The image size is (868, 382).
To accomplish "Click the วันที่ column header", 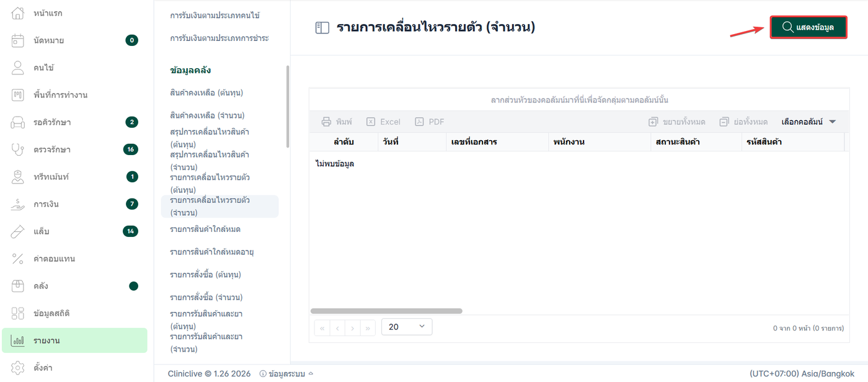I will [412, 142].
